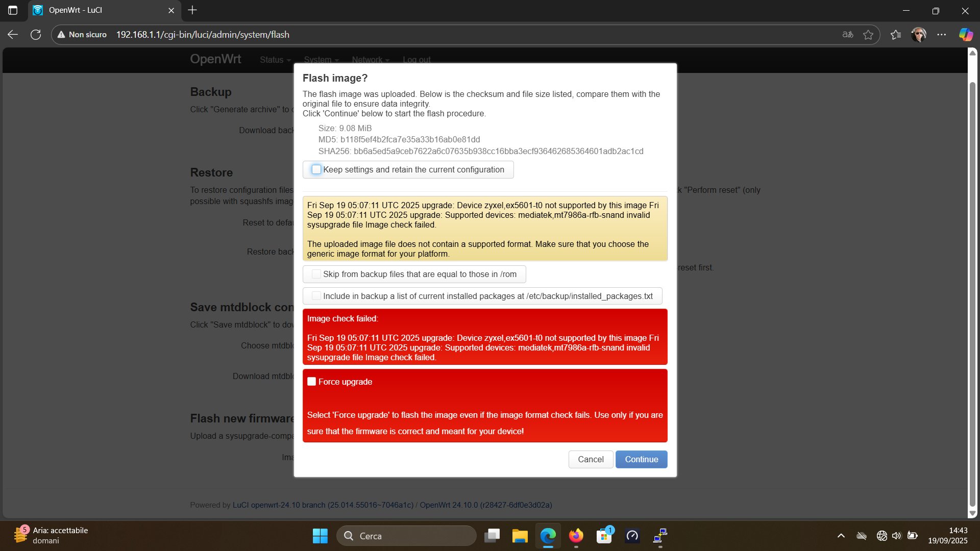Open a new browser tab

click(192, 10)
